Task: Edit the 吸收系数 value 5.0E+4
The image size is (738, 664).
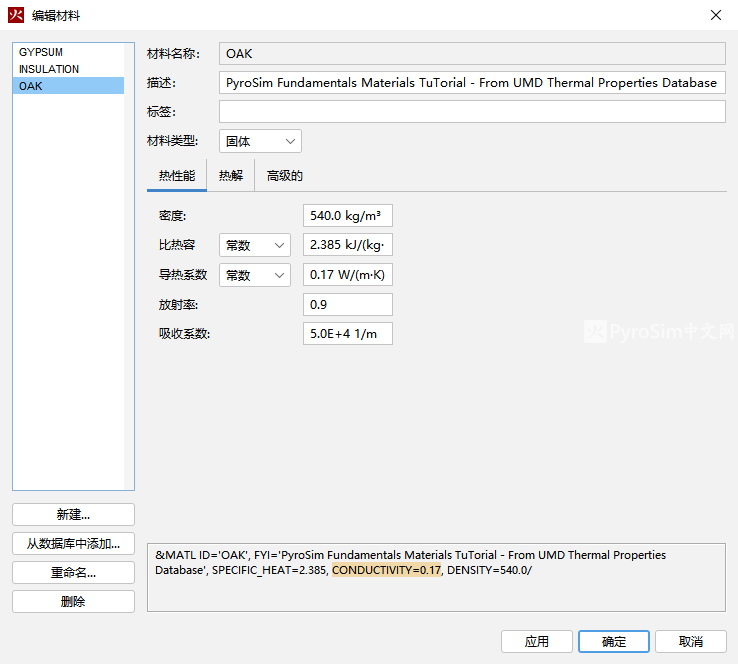Action: click(x=348, y=334)
